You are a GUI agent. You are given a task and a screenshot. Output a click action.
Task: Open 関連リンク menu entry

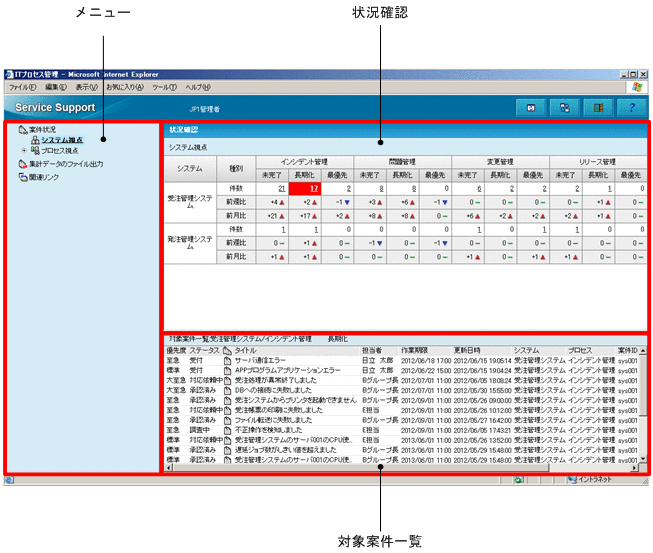[x=44, y=177]
